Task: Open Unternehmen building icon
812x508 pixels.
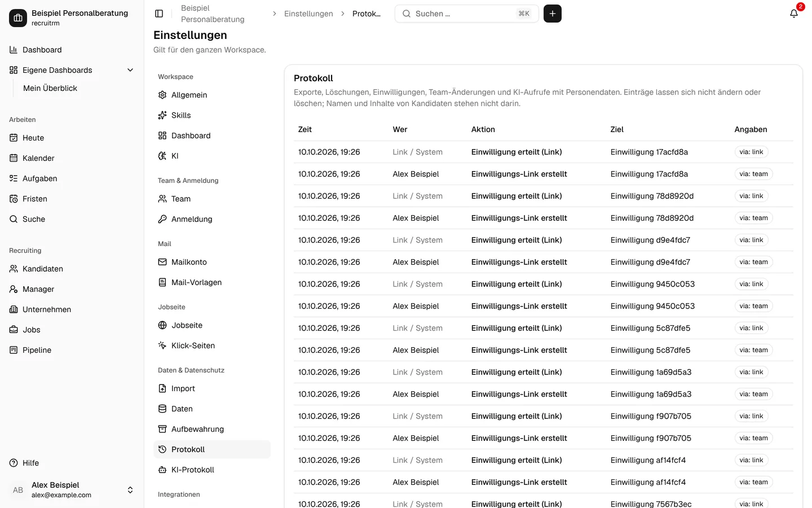Action: point(14,309)
